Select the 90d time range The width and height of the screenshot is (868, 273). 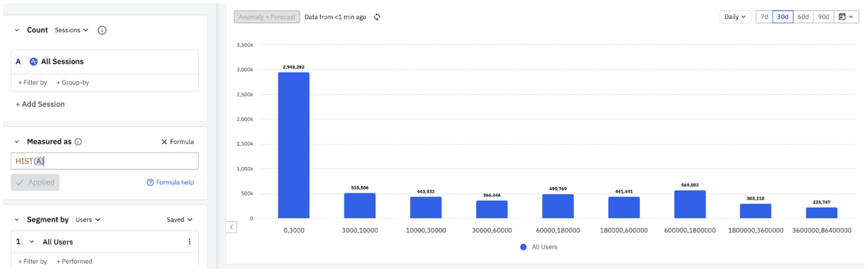point(823,17)
